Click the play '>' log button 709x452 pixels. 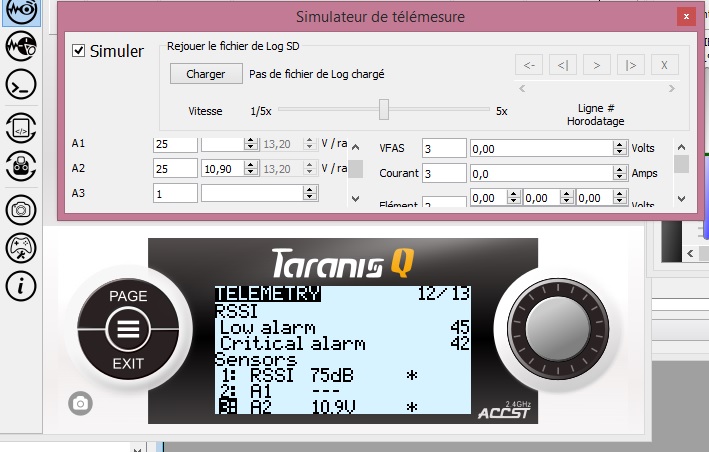coord(597,65)
